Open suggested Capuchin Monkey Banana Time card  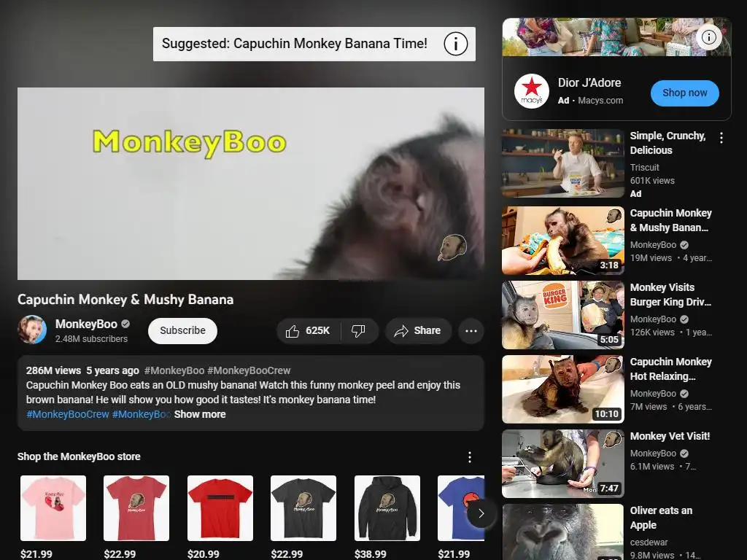point(314,44)
